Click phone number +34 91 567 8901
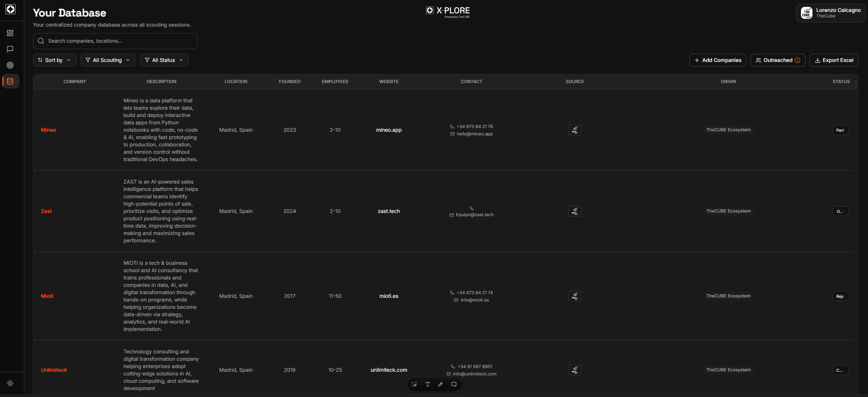The width and height of the screenshot is (868, 397). pyautogui.click(x=475, y=367)
